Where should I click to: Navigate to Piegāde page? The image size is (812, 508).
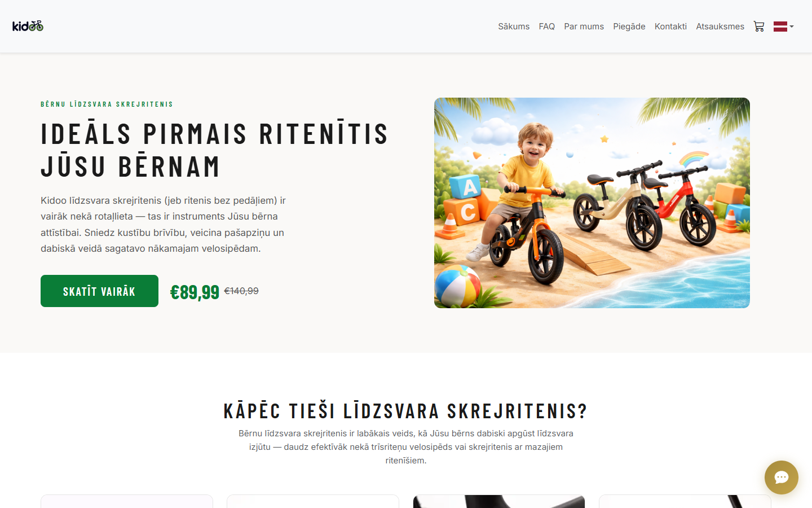point(629,27)
